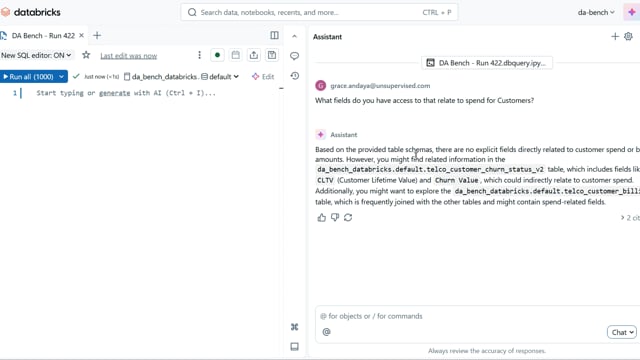Click the share query icon

(254, 55)
